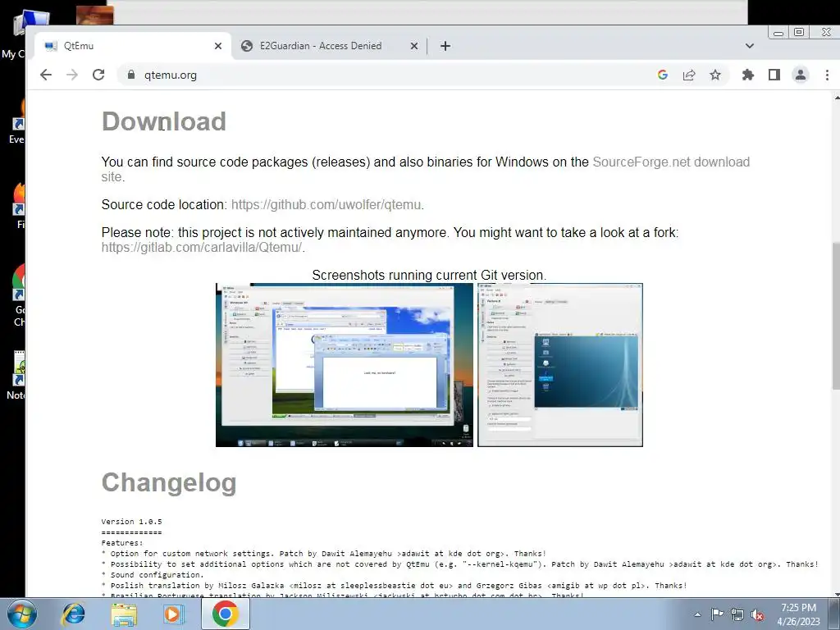Screen dimensions: 840x630
Task: Open the SourceForge.net download site link
Action: click(x=671, y=162)
